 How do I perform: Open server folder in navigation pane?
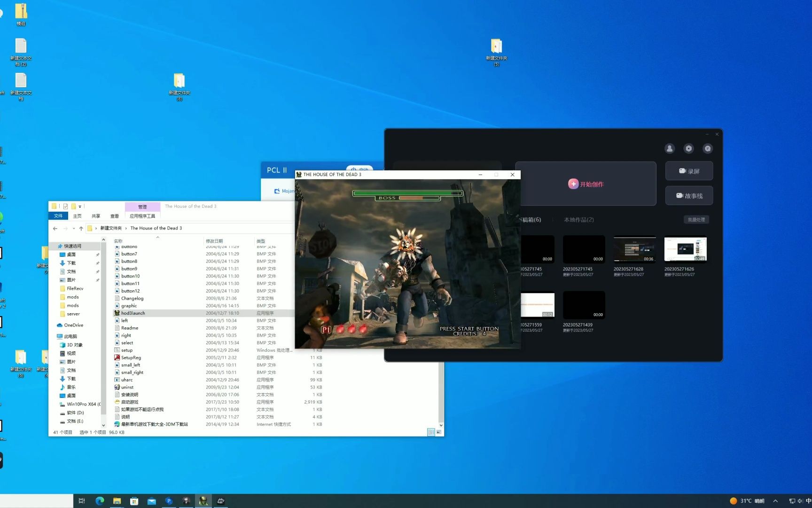(73, 314)
